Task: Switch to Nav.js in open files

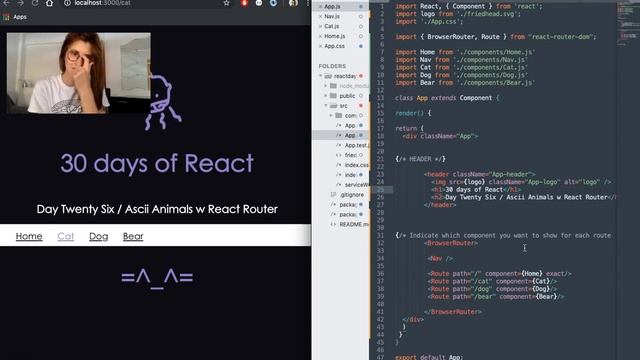Action: tap(332, 16)
